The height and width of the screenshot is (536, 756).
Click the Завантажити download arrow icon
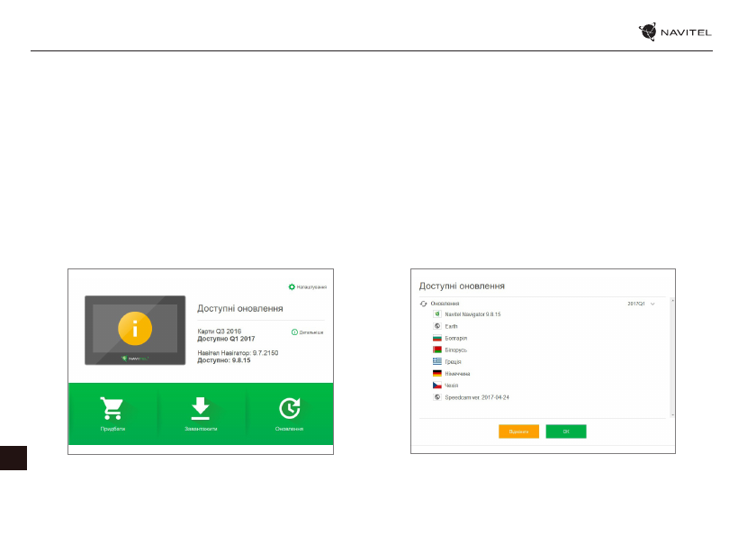200,409
